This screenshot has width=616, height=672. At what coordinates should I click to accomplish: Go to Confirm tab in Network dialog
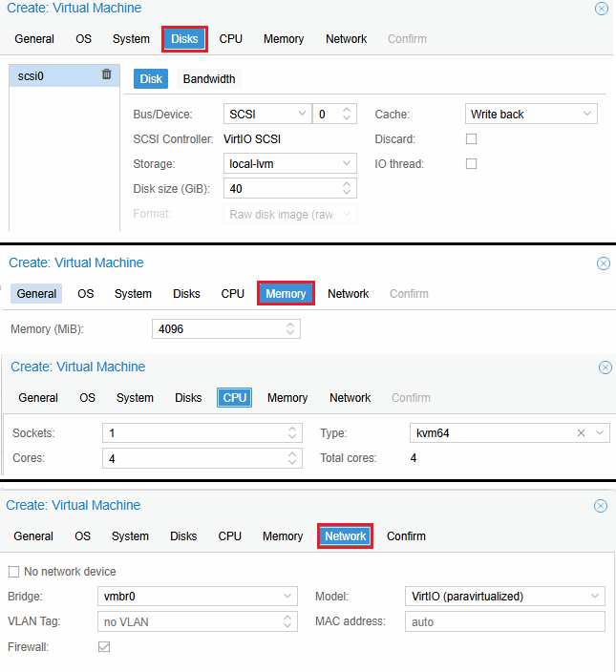point(406,536)
